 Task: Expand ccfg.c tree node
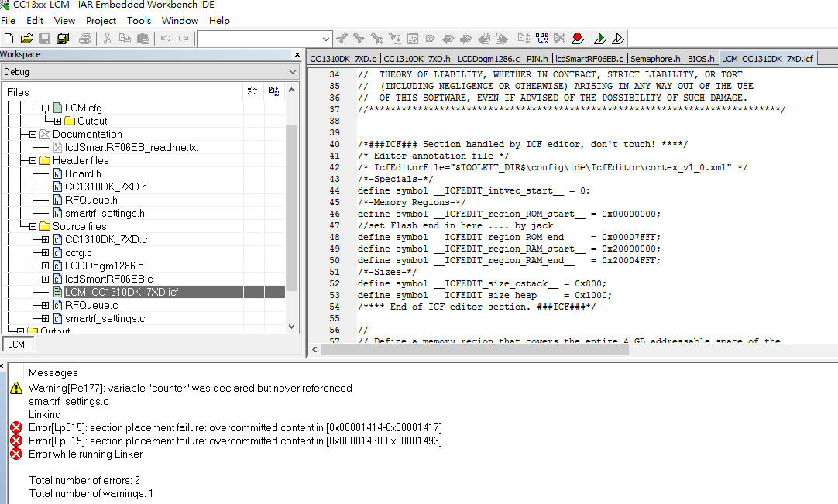[x=45, y=253]
